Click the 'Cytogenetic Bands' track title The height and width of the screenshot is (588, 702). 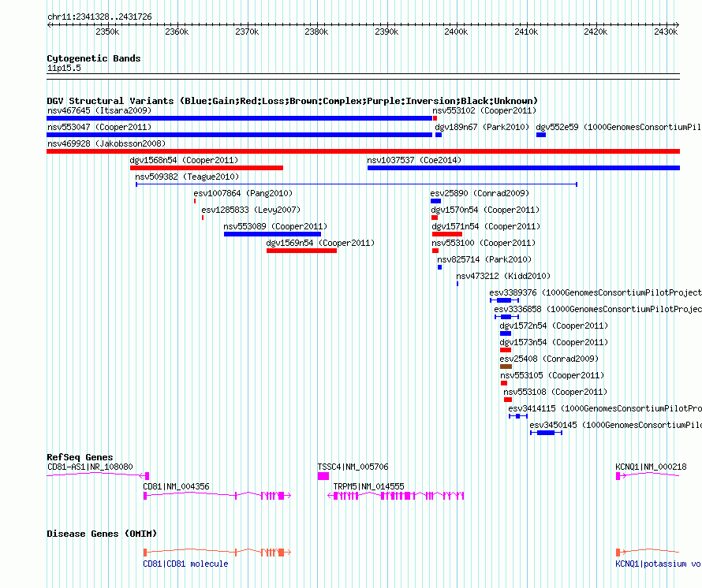94,58
